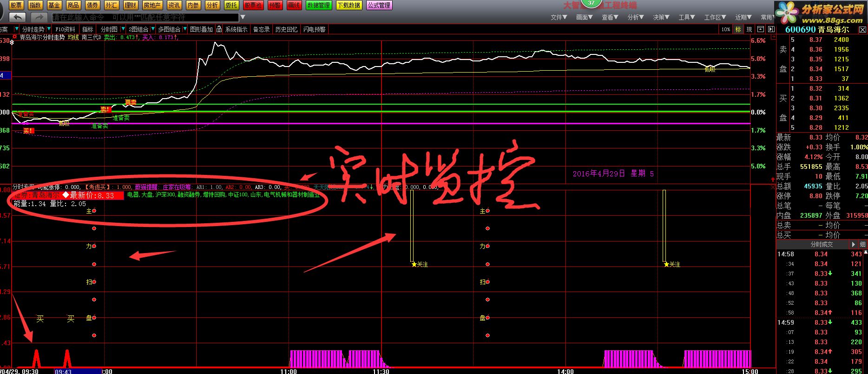The image size is (868, 374).
Task: Select the 分时图 tab
Action: click(109, 29)
